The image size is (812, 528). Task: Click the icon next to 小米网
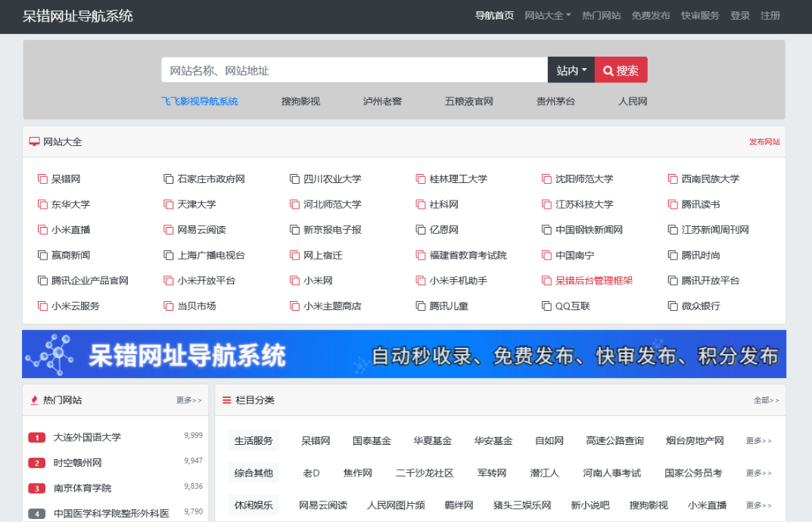294,281
